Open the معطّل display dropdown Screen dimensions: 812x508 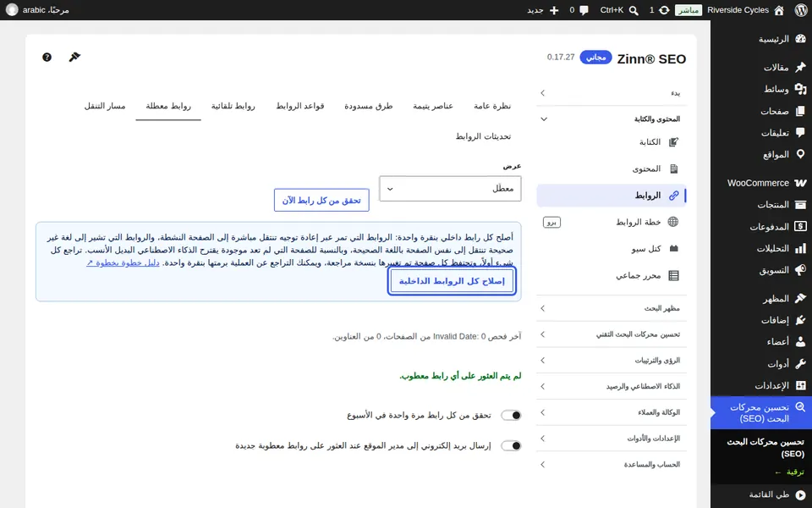pos(450,189)
